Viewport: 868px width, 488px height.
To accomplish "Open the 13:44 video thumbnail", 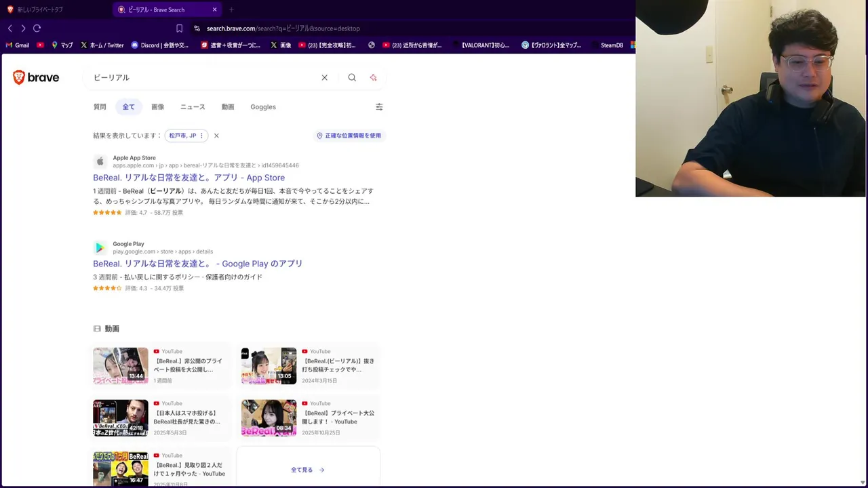I will (121, 366).
